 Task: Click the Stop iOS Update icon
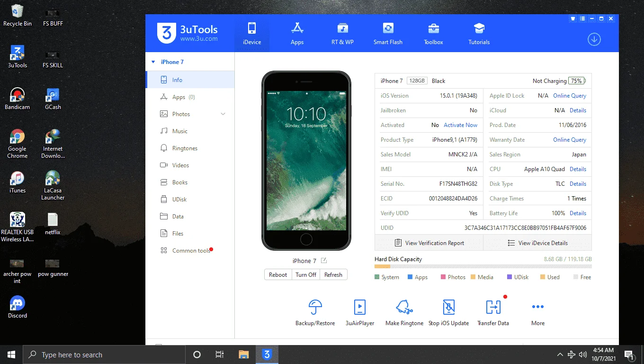point(448,307)
